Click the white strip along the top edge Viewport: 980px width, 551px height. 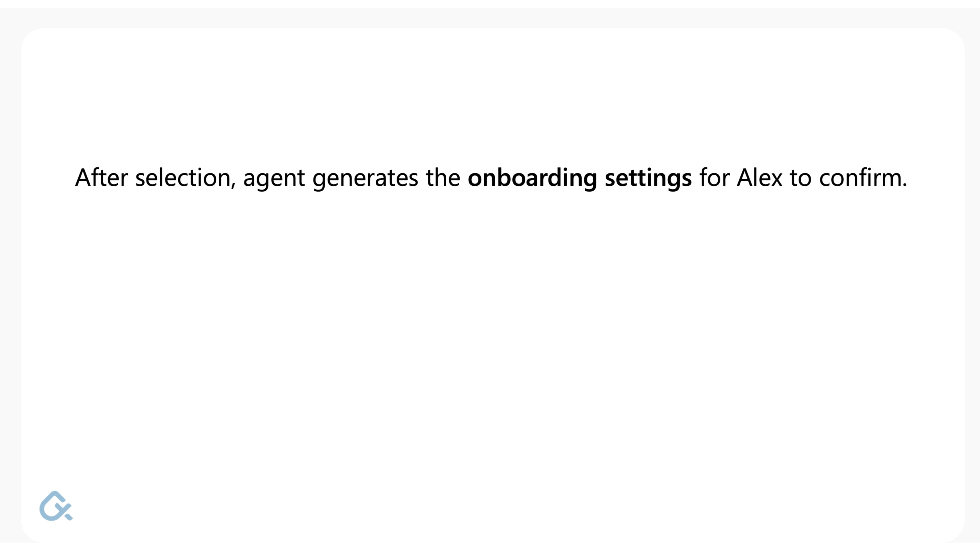click(x=490, y=4)
